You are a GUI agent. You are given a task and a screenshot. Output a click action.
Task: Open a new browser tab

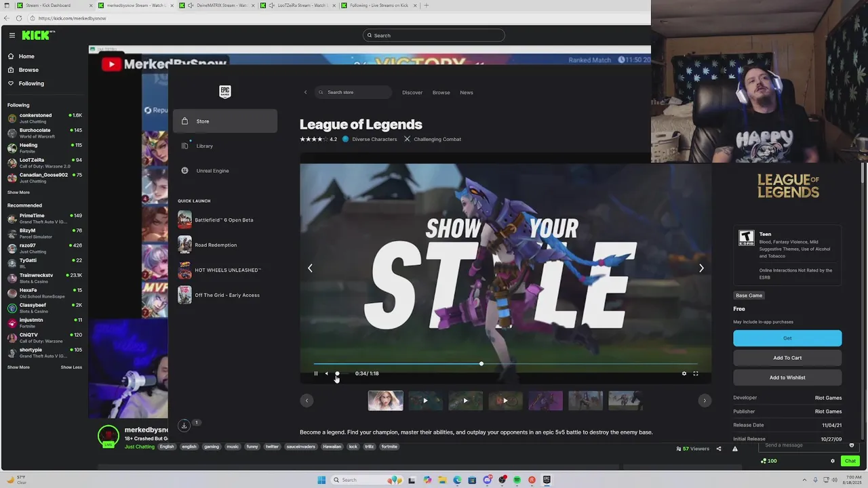click(426, 5)
